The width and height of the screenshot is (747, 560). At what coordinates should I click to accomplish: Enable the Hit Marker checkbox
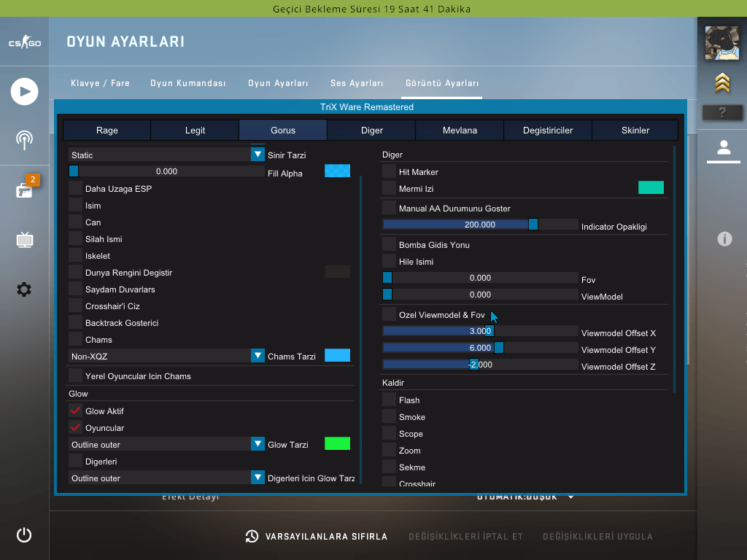tap(390, 171)
